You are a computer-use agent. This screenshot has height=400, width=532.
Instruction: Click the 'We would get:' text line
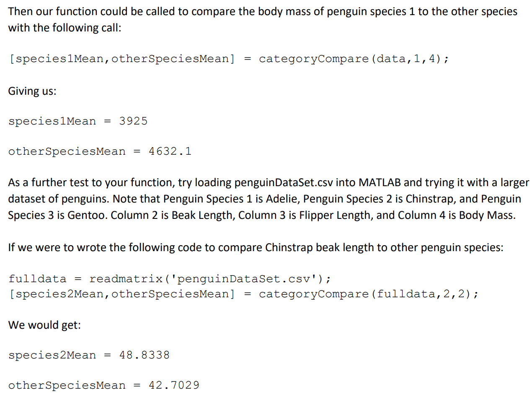44,325
